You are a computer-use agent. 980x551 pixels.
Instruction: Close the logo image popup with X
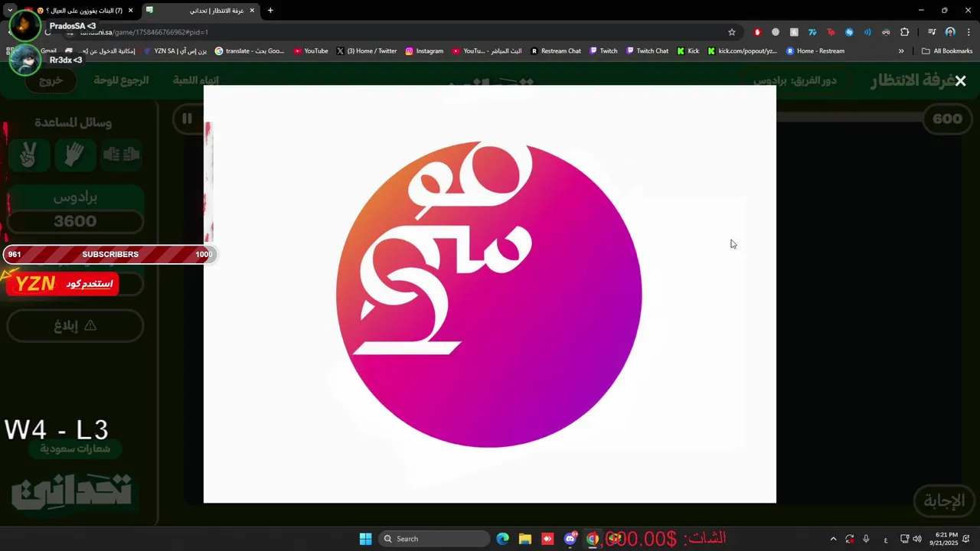960,80
